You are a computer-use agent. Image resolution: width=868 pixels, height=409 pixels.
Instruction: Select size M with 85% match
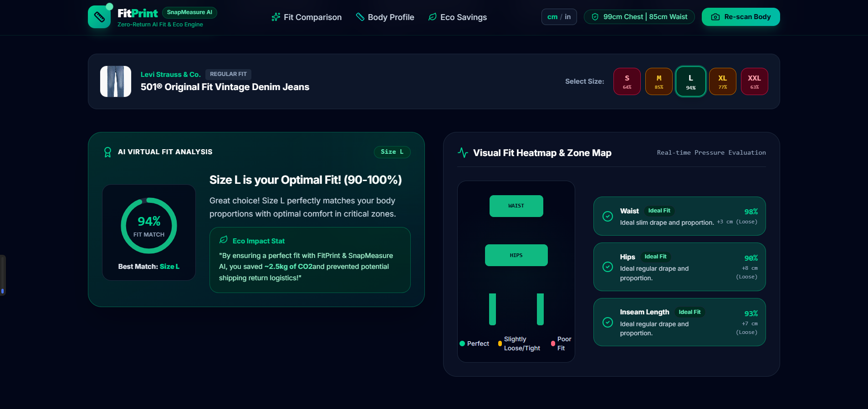[x=659, y=81]
